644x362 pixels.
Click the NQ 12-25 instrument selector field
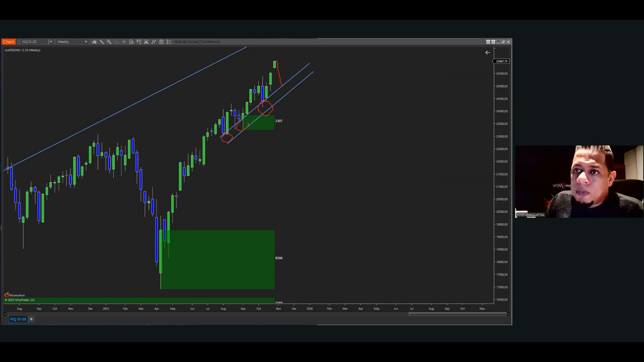[34, 42]
